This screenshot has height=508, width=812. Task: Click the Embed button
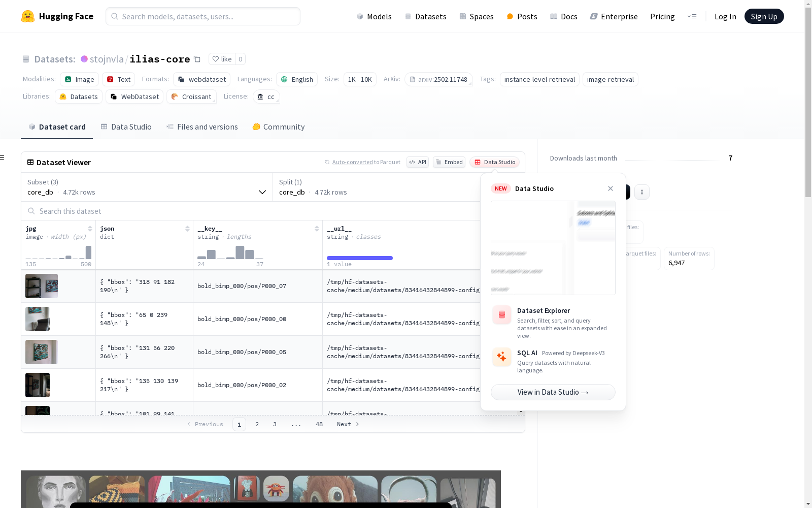click(449, 162)
